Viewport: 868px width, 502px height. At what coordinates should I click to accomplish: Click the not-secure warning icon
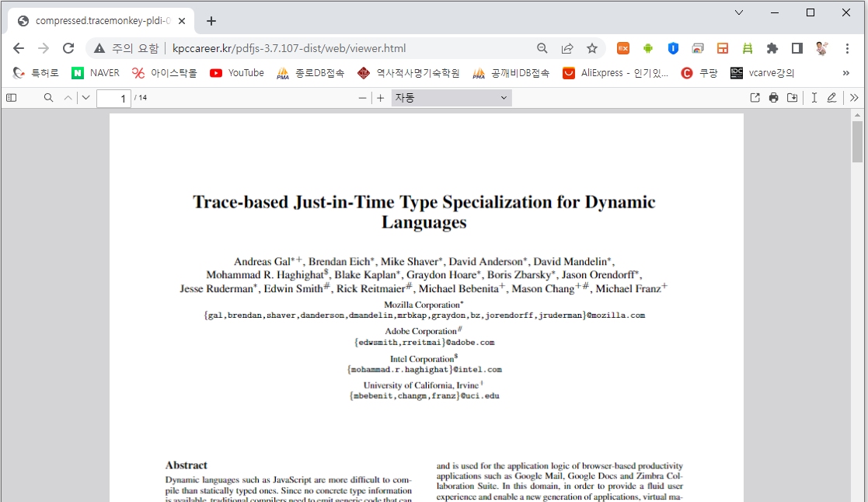(99, 49)
